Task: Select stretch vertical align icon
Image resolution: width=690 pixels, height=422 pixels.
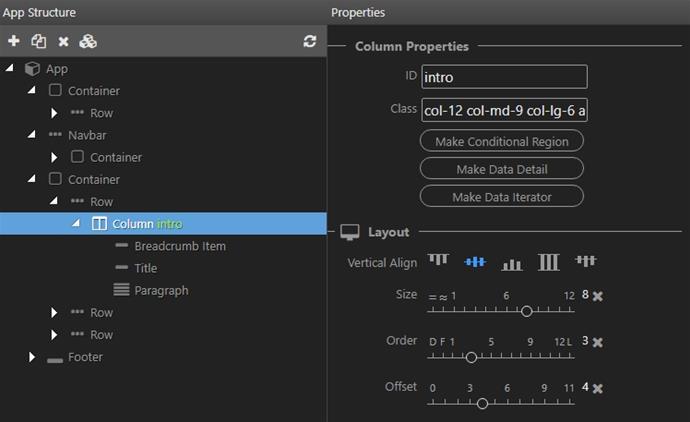Action: tap(549, 262)
